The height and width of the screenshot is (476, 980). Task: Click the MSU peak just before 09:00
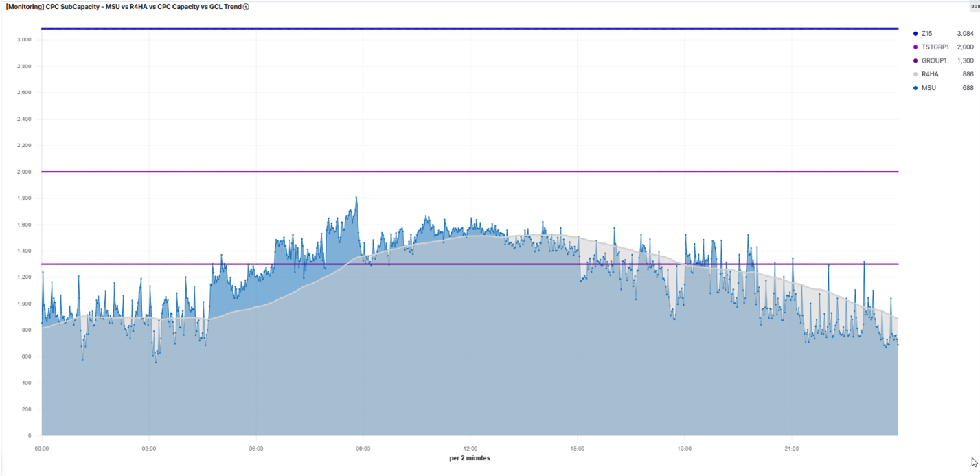tap(356, 199)
